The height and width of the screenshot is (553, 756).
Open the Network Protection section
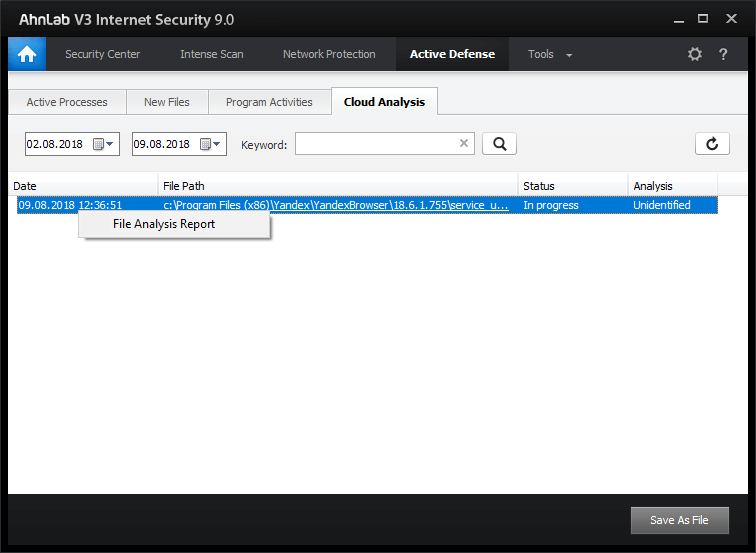point(329,54)
